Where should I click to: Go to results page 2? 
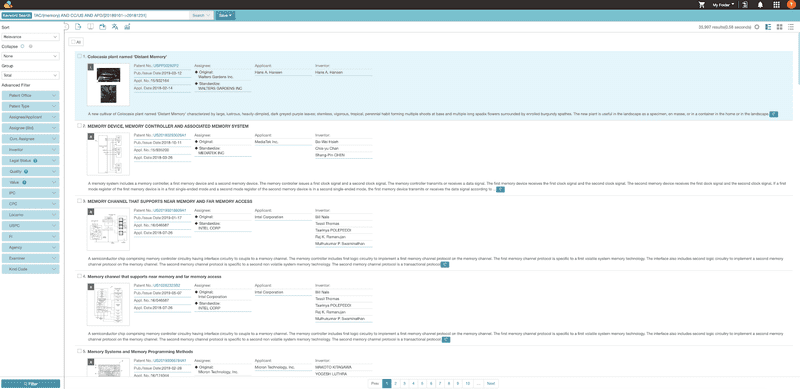[x=396, y=383]
